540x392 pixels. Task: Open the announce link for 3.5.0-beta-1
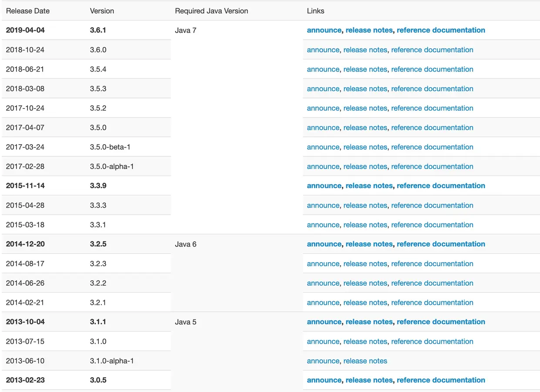tap(323, 147)
